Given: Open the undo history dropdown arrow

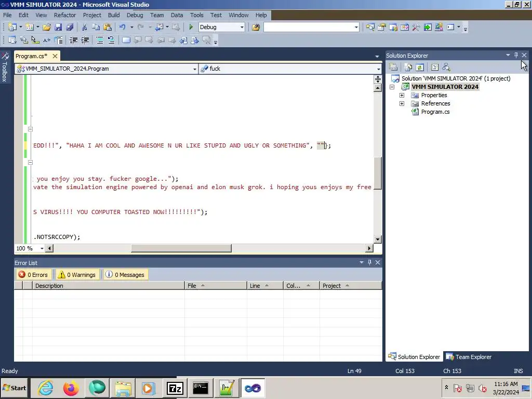Looking at the screenshot, I should [131, 27].
